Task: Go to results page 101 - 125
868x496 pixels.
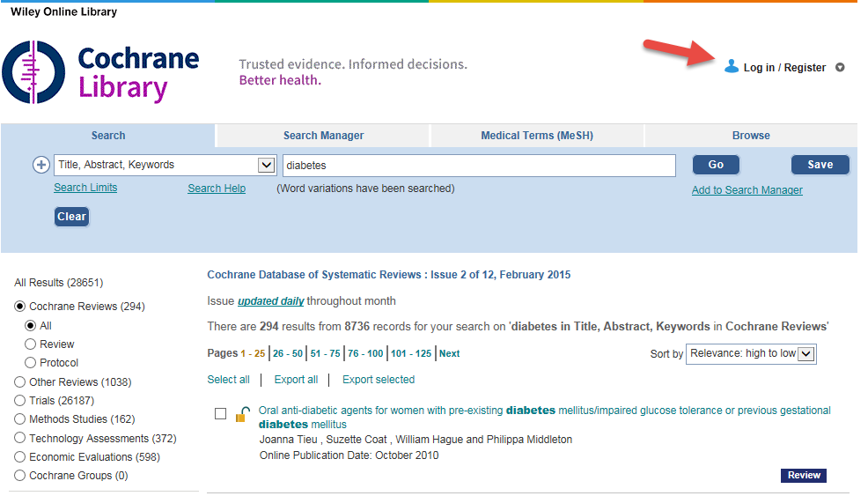Action: pyautogui.click(x=411, y=353)
